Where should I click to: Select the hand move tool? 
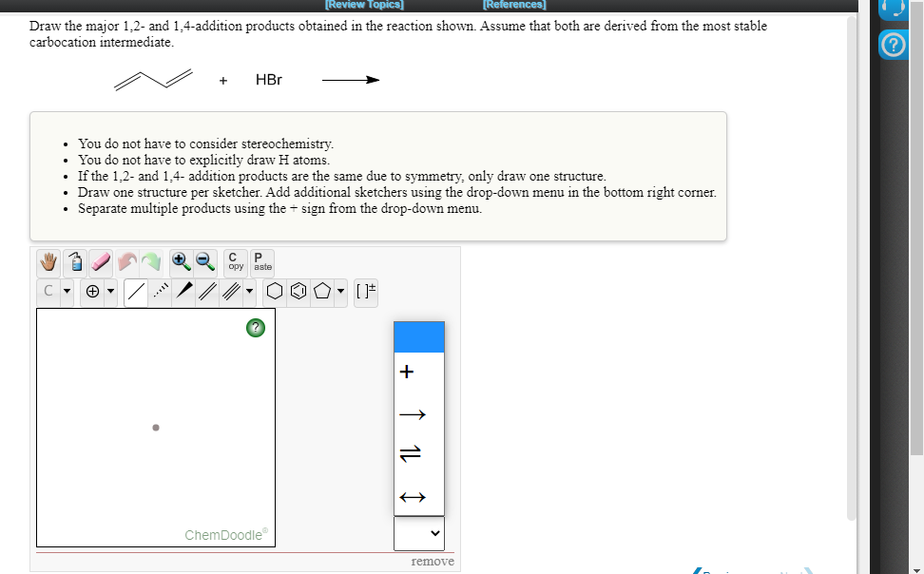48,261
